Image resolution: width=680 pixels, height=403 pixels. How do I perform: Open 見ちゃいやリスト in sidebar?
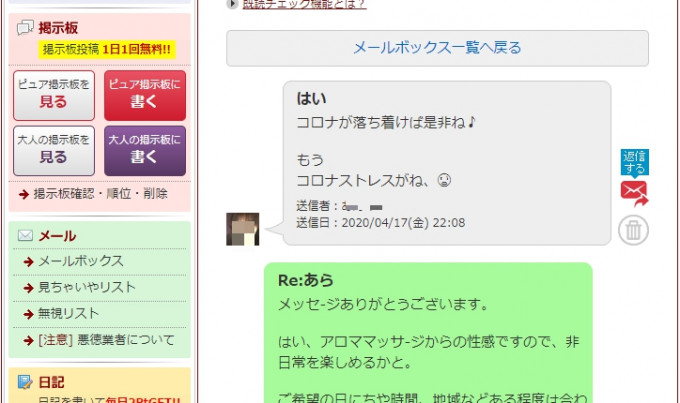pos(87,287)
